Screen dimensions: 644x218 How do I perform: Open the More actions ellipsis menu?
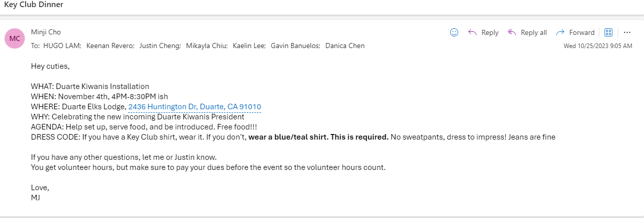pyautogui.click(x=627, y=32)
